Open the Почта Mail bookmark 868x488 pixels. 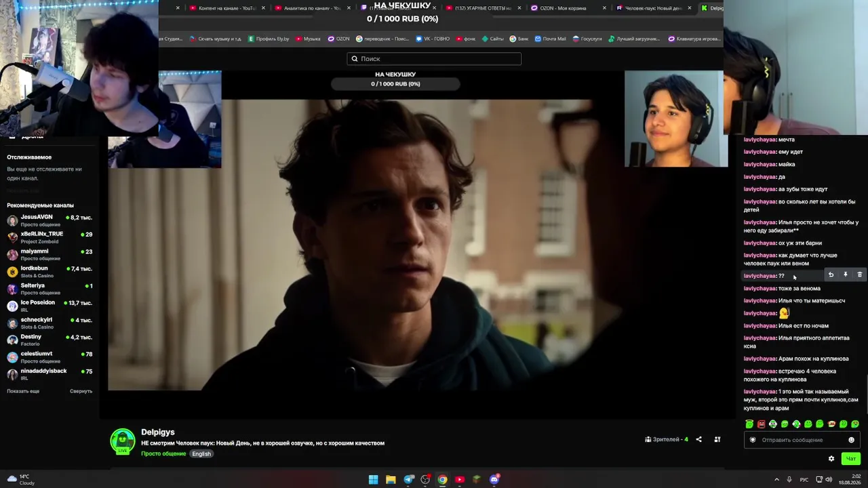[550, 39]
